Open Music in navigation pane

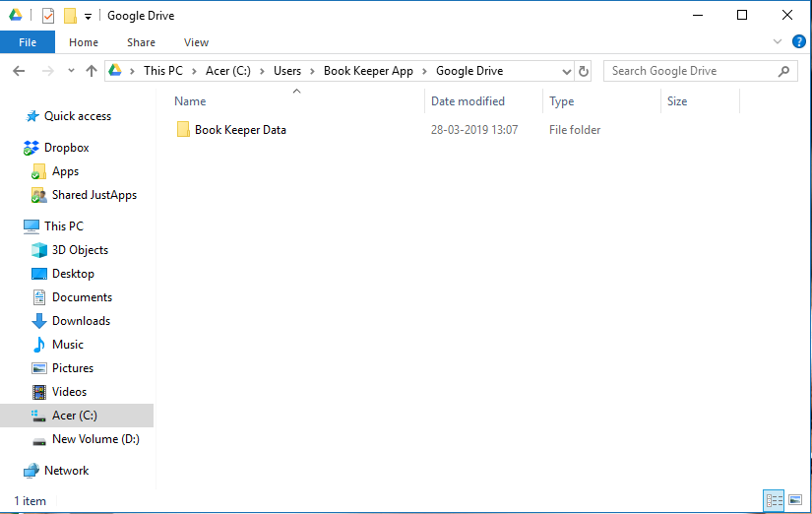(67, 345)
